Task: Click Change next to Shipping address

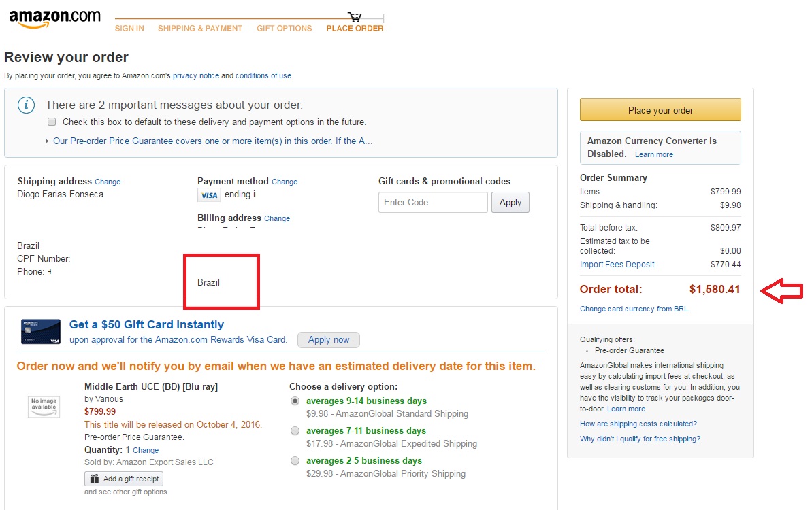Action: pos(108,182)
